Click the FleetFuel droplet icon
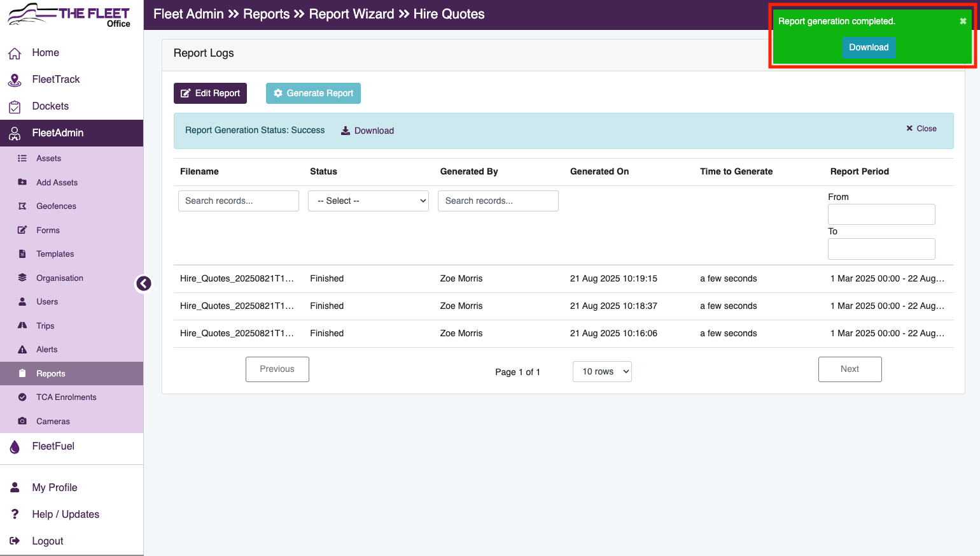The height and width of the screenshot is (556, 980). pos(15,447)
